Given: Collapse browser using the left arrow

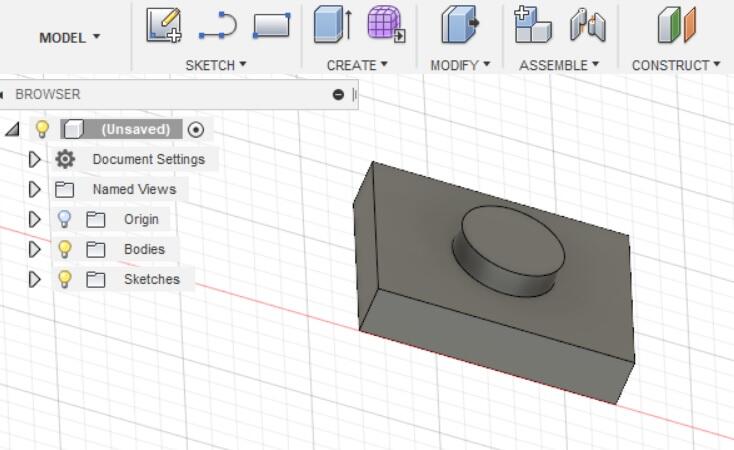Looking at the screenshot, I should (2, 95).
